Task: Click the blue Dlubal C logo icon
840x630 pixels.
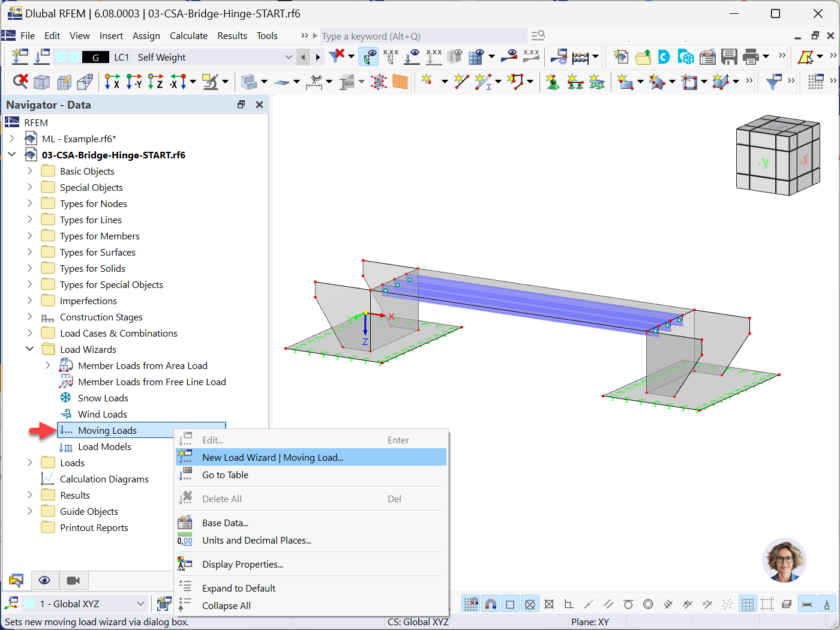Action: pyautogui.click(x=664, y=57)
